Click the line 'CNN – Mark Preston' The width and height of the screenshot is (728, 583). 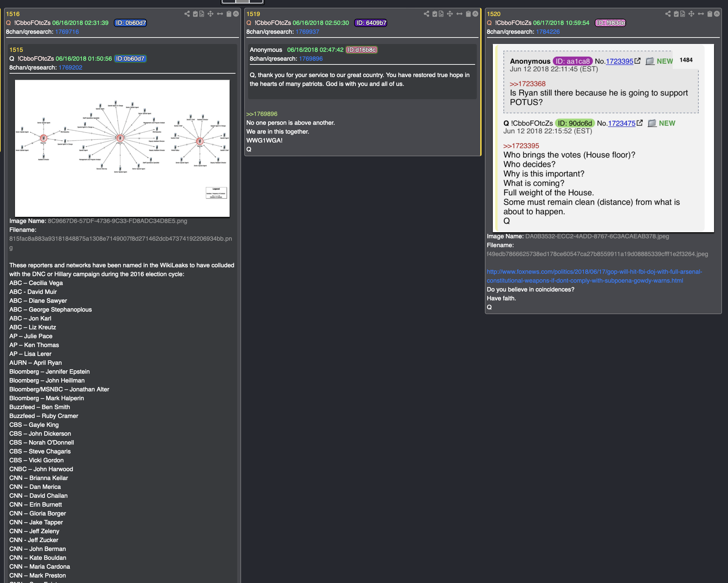(x=37, y=575)
